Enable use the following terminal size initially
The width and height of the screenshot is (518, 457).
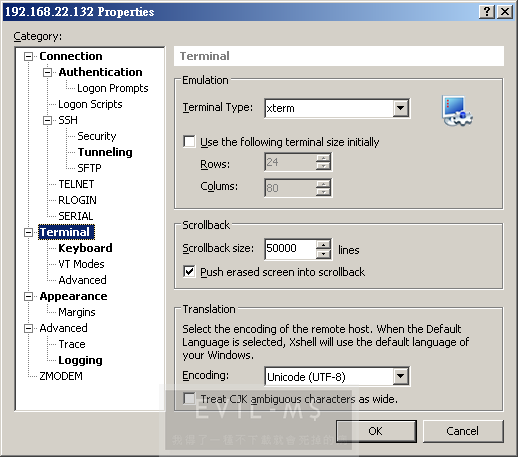coord(189,141)
